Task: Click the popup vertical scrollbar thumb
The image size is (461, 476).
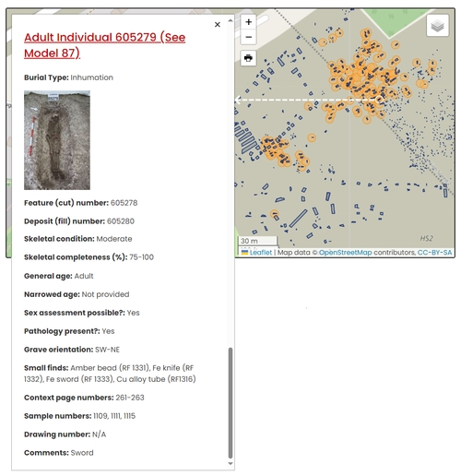Action: point(230,403)
